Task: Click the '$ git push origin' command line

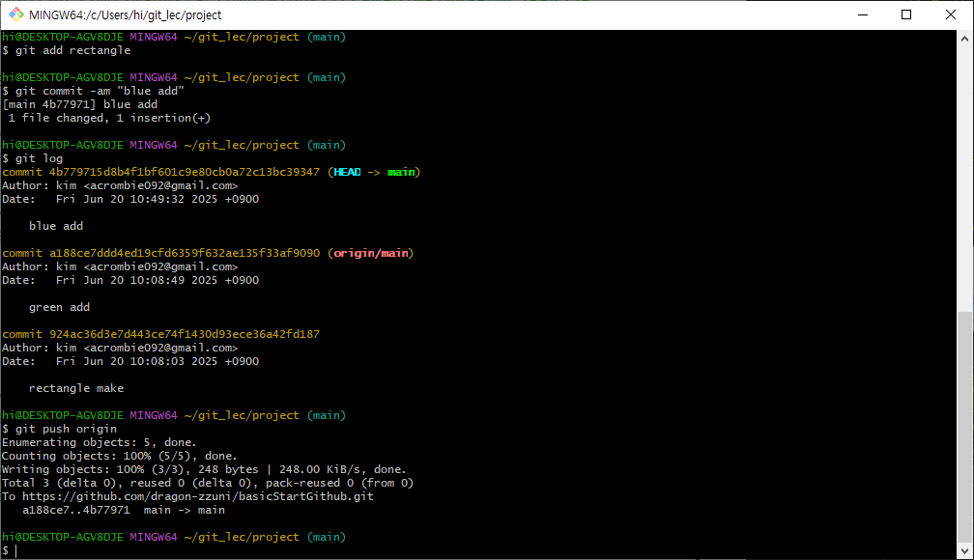Action: click(x=60, y=429)
